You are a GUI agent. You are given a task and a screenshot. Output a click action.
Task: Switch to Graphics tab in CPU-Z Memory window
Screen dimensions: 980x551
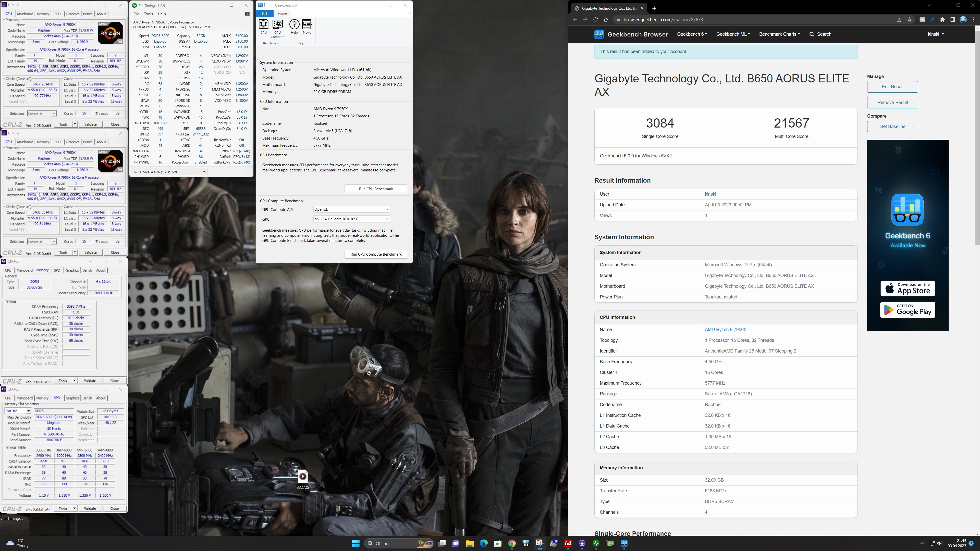tap(72, 270)
